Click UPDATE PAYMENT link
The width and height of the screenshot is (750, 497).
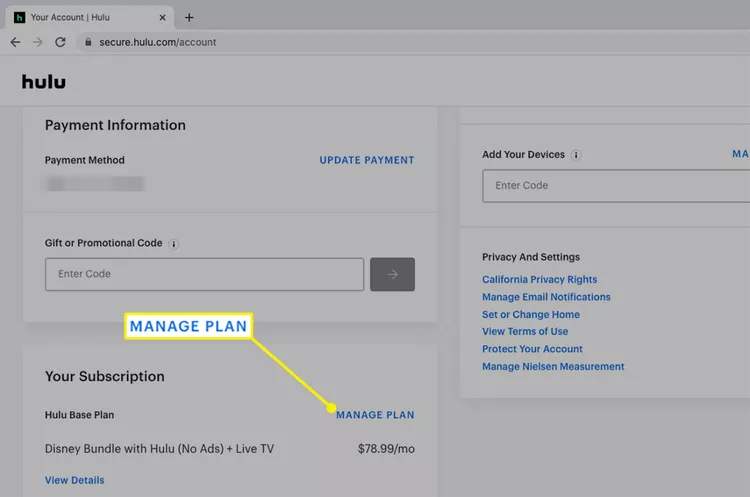367,160
